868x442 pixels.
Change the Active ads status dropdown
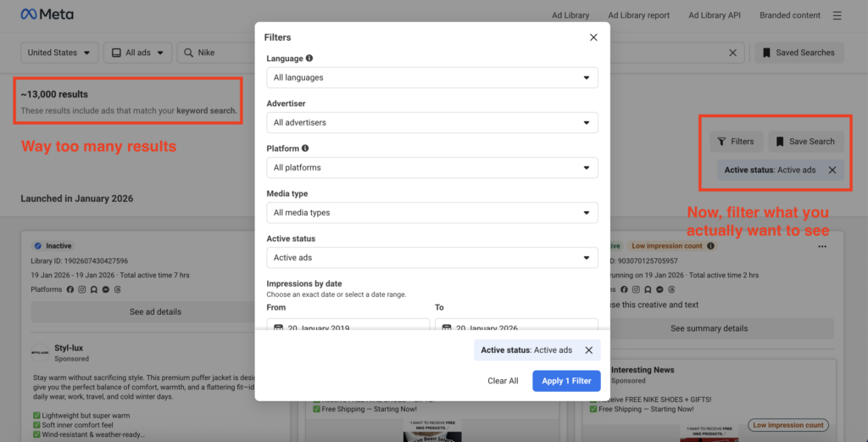click(432, 257)
